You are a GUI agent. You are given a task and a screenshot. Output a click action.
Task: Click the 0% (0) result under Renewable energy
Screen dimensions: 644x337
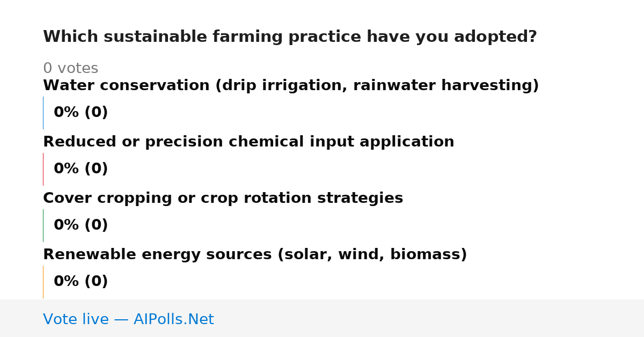(x=80, y=282)
